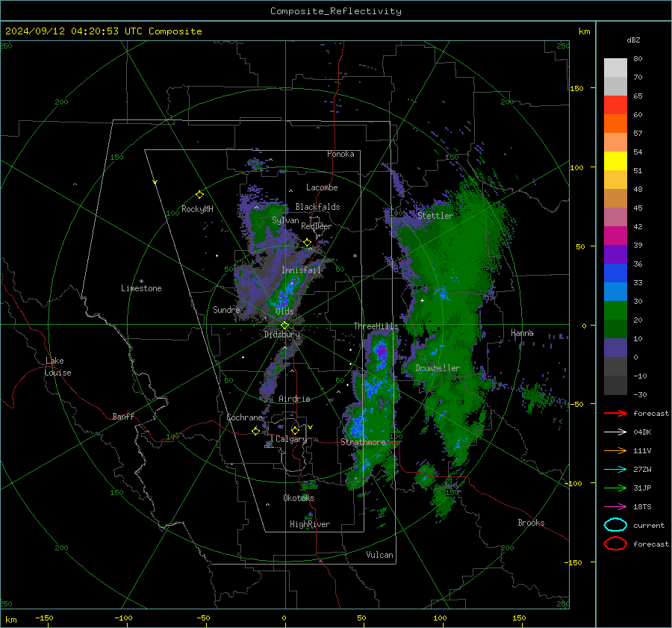
Task: Select the HighRiver label
Action: click(310, 524)
